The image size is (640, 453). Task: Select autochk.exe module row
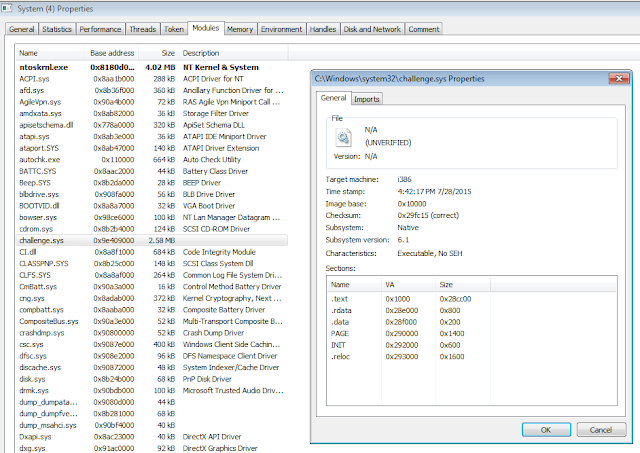click(152, 160)
